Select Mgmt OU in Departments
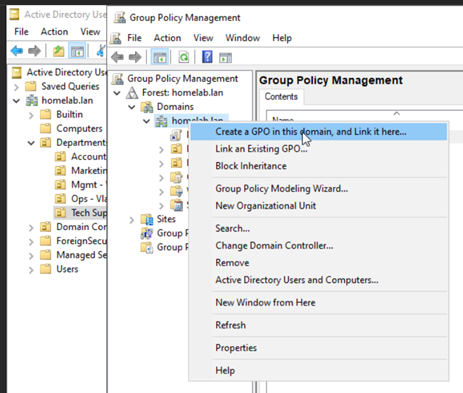 (89, 185)
